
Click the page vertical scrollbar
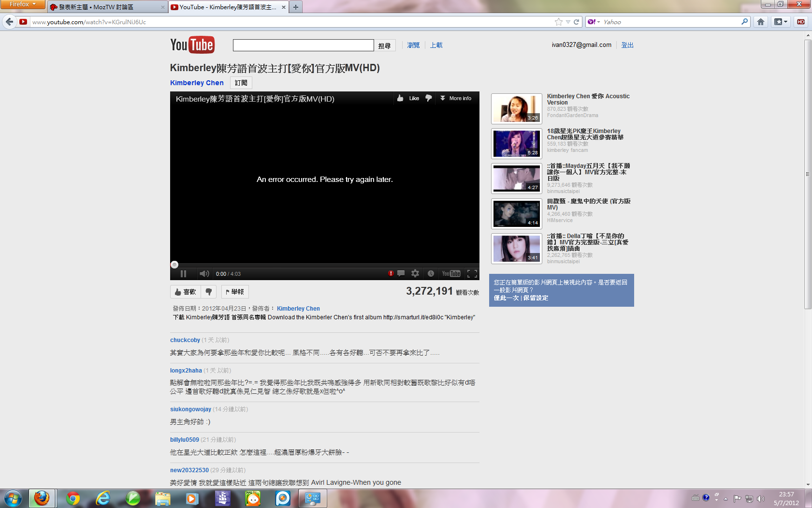pos(808,174)
